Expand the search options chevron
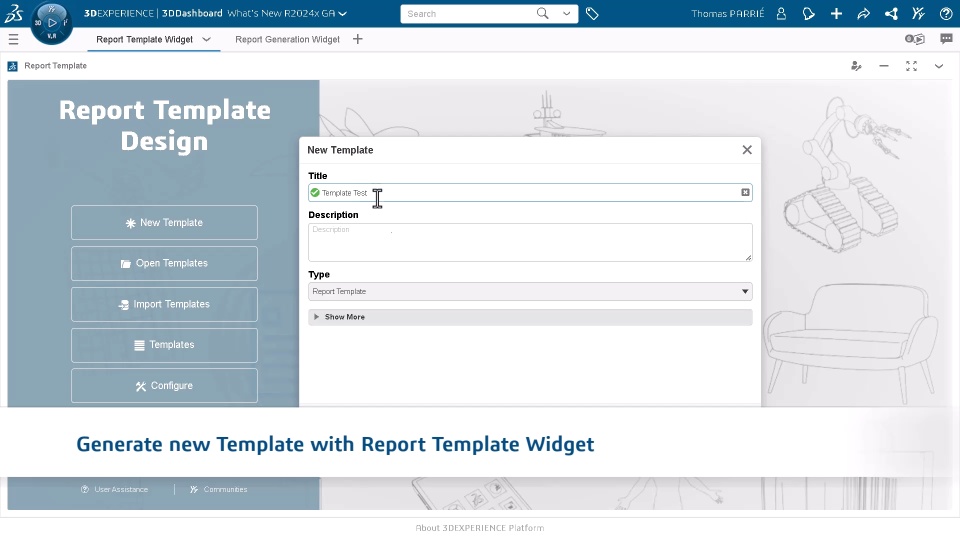This screenshot has height=540, width=960. tap(566, 13)
